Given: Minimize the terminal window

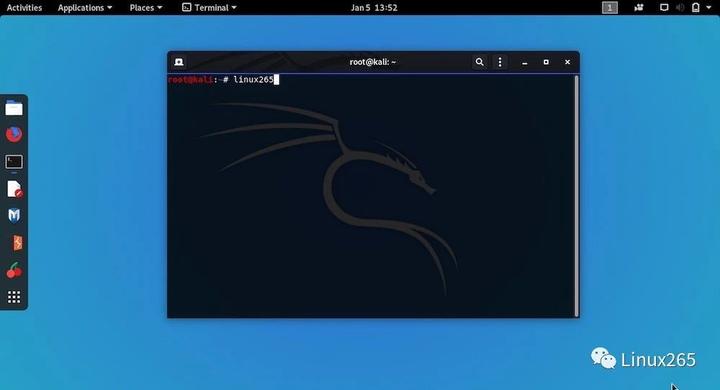Looking at the screenshot, I should pos(524,62).
